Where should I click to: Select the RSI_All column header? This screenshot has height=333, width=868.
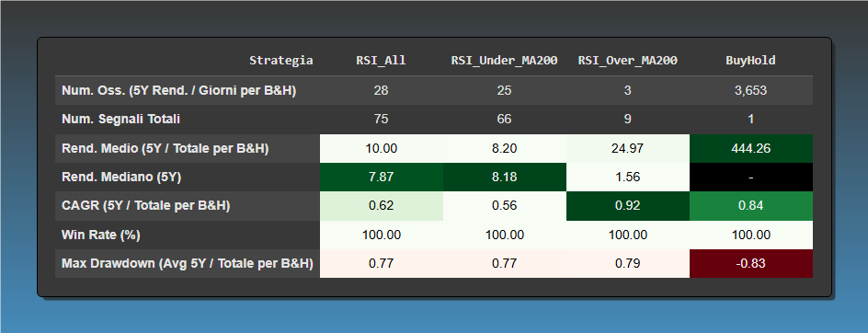coord(382,61)
